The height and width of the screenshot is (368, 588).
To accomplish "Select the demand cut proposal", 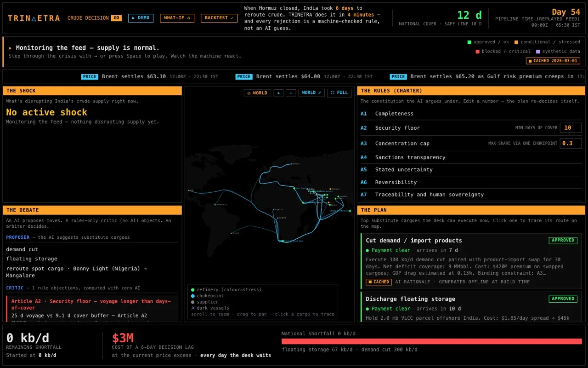I will point(22,249).
